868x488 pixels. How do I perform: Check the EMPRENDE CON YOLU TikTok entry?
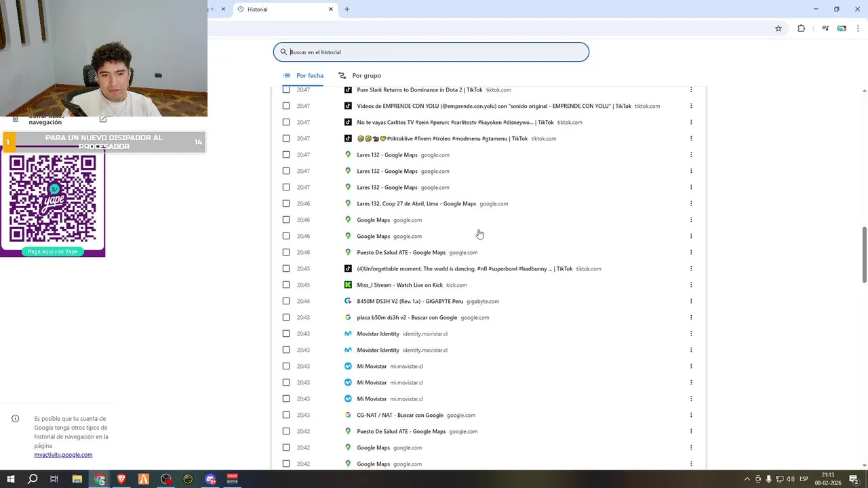tap(286, 106)
